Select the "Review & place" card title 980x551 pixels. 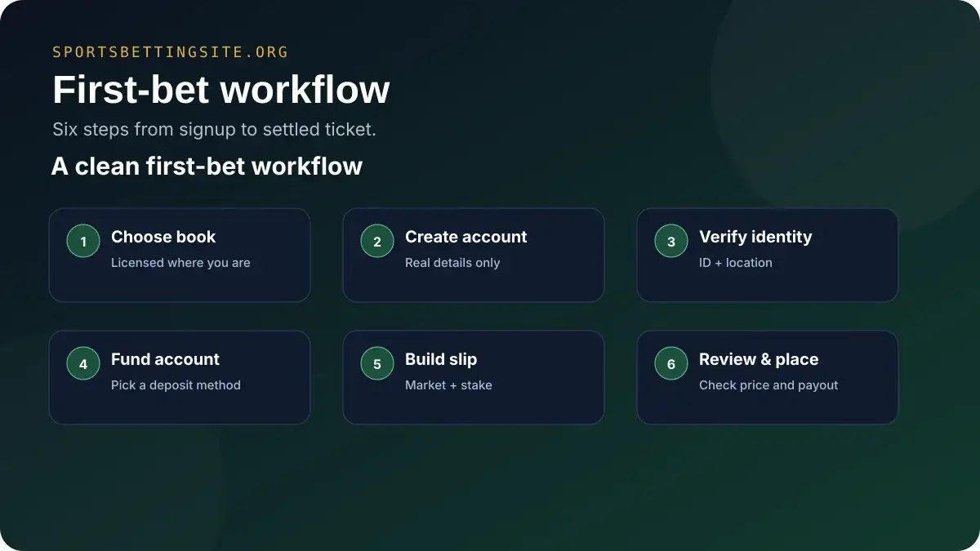click(759, 359)
